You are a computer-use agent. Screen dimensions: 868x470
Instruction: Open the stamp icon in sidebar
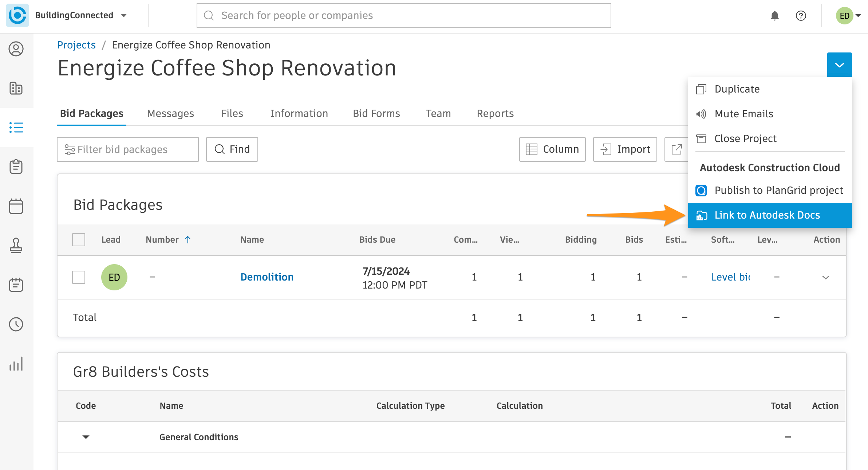coord(16,245)
